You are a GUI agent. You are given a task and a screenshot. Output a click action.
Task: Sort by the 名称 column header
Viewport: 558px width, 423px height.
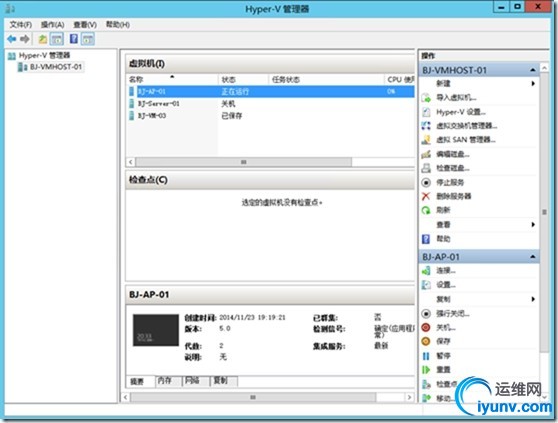[x=172, y=79]
